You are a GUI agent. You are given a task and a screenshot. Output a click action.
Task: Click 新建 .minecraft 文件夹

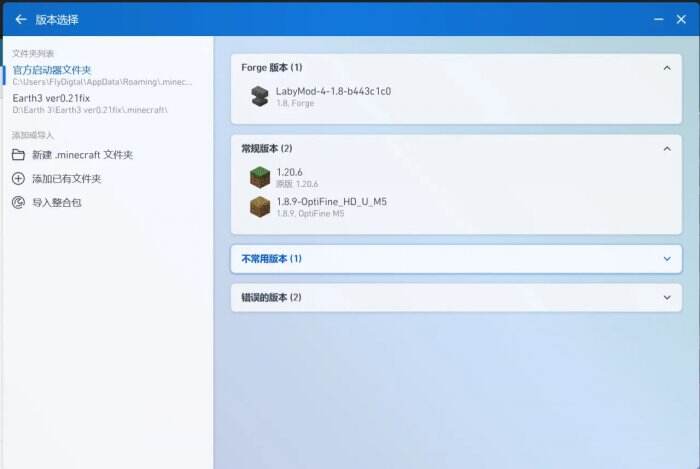point(107,155)
